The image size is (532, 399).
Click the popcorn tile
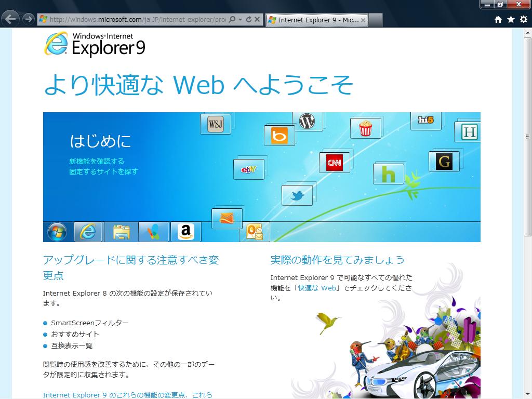pyautogui.click(x=365, y=128)
